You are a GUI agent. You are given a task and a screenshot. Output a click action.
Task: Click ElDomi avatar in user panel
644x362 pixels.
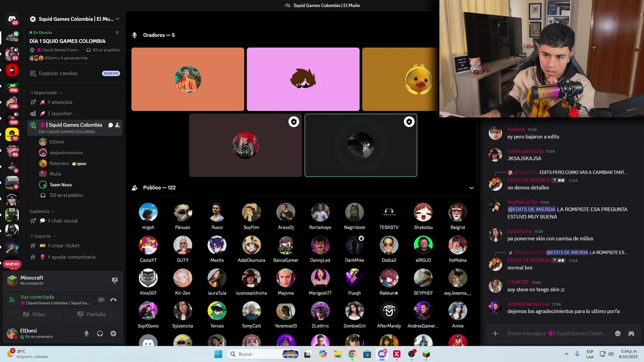click(x=12, y=333)
